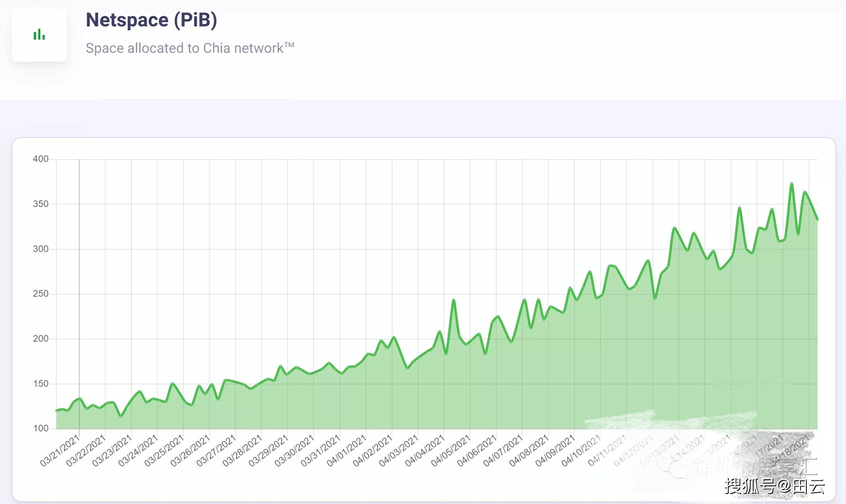Click the 04/08/2021 date label
This screenshot has height=504, width=846.
[x=529, y=450]
